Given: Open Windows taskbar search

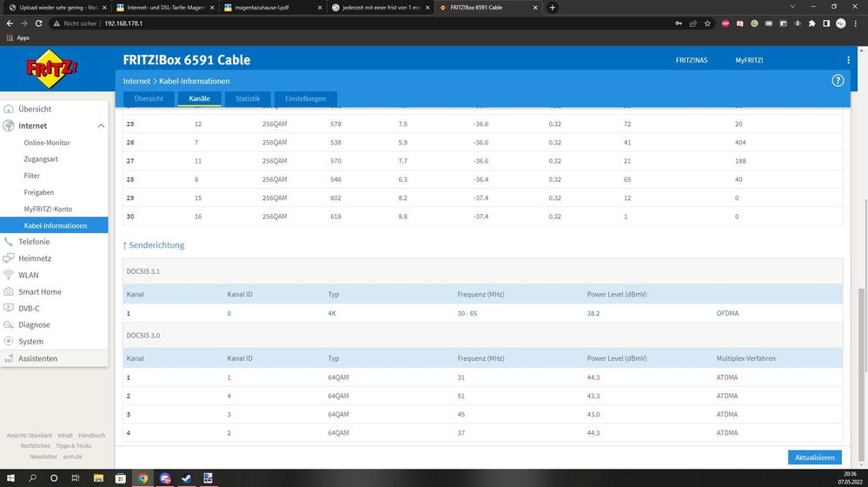Looking at the screenshot, I should tap(32, 477).
